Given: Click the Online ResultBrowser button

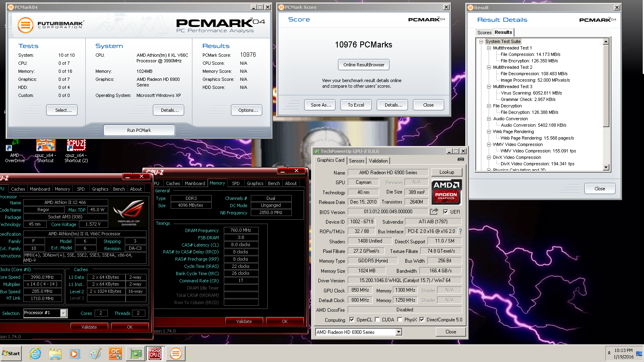Looking at the screenshot, I should pyautogui.click(x=364, y=65).
